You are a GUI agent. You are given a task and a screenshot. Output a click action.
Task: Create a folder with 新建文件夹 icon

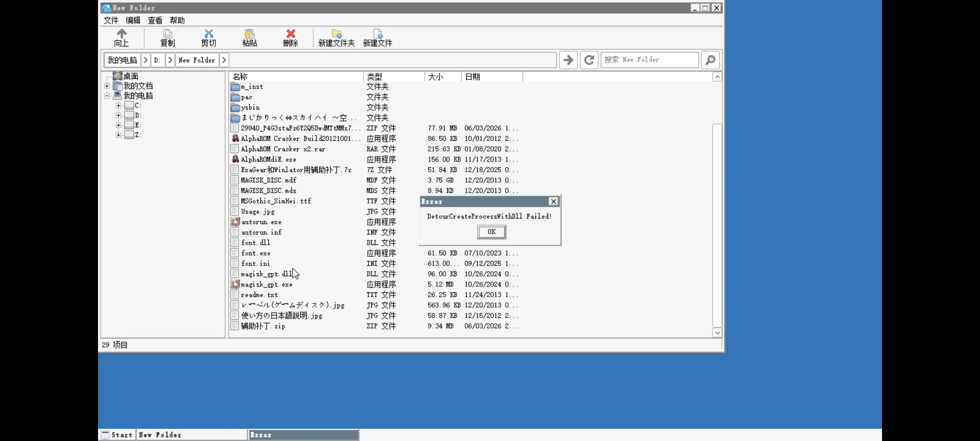pos(336,34)
